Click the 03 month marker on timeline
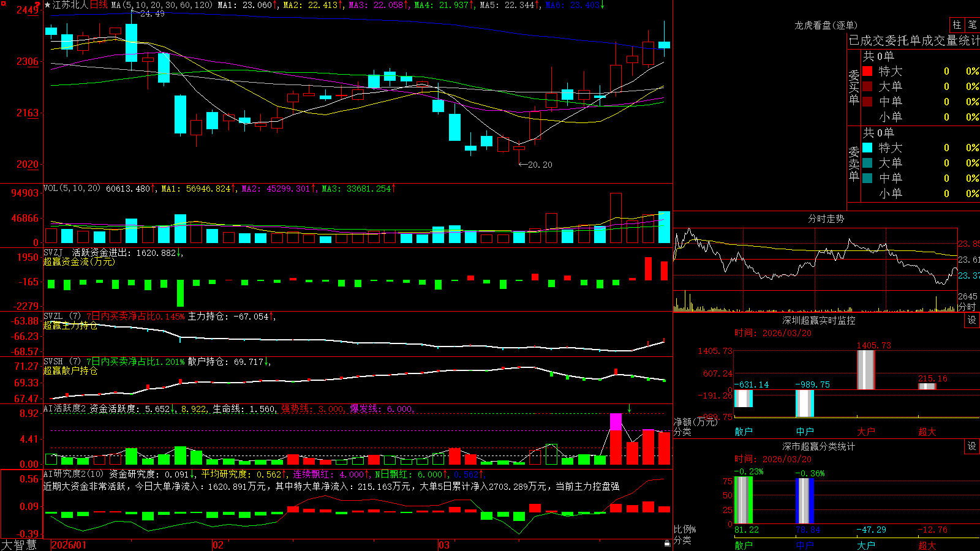 coord(444,545)
